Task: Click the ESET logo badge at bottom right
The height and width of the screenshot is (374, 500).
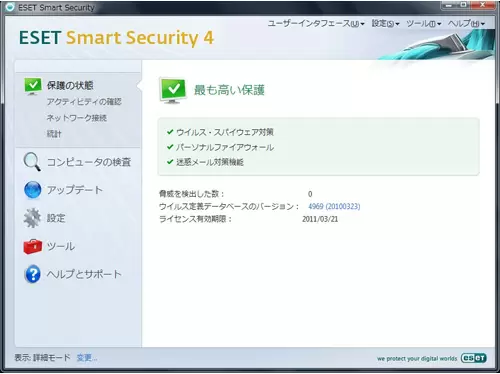Action: pos(474,358)
